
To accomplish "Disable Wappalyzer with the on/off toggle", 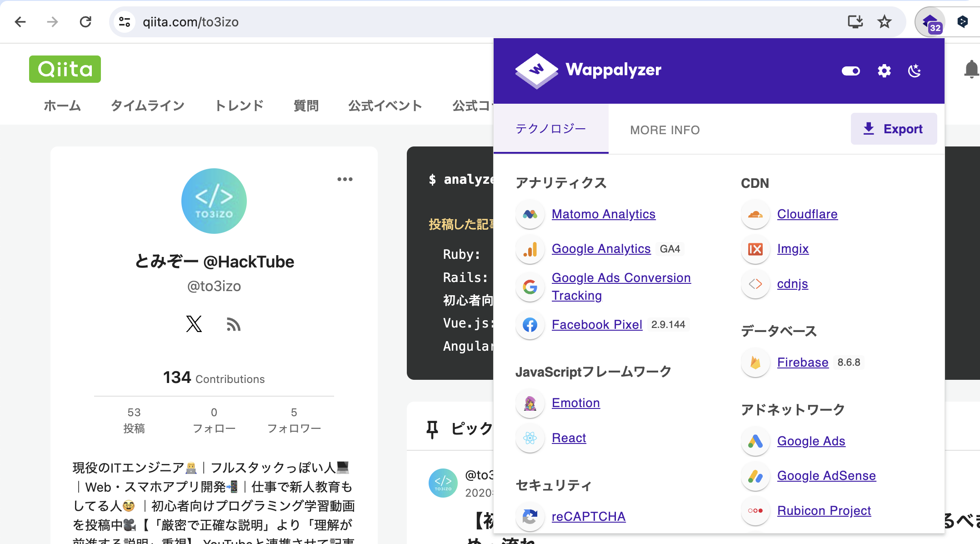I will (850, 71).
